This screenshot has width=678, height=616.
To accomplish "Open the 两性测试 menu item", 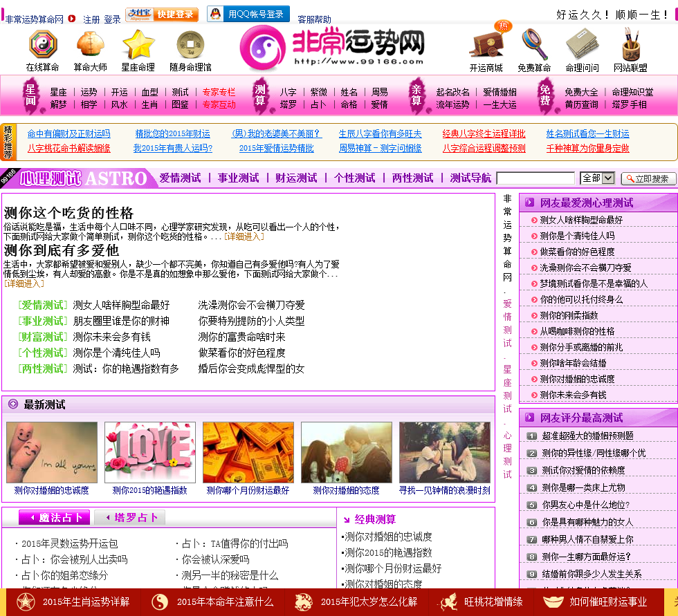I will (412, 178).
